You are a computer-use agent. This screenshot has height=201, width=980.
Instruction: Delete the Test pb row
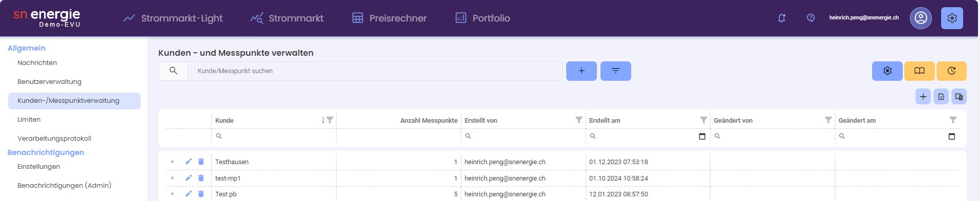click(201, 194)
